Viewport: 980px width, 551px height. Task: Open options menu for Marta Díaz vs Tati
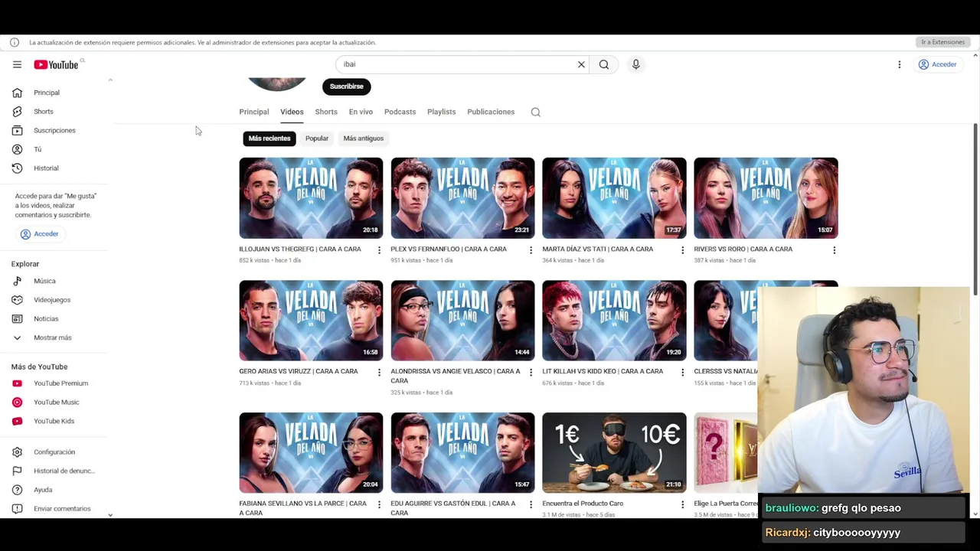point(682,250)
